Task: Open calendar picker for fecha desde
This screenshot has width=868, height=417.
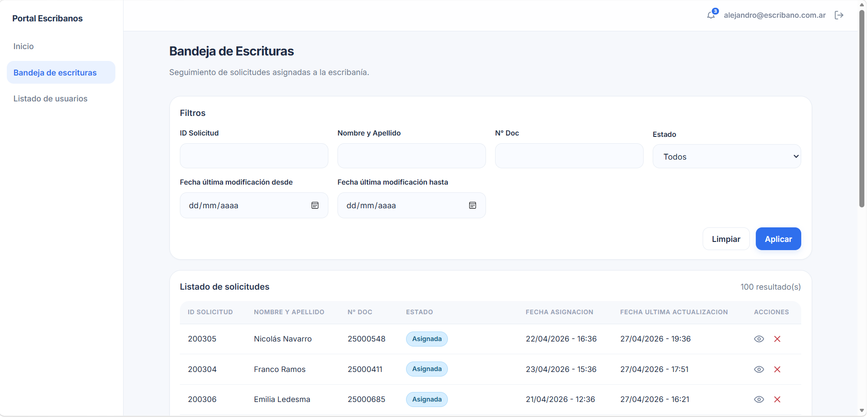Action: [315, 205]
